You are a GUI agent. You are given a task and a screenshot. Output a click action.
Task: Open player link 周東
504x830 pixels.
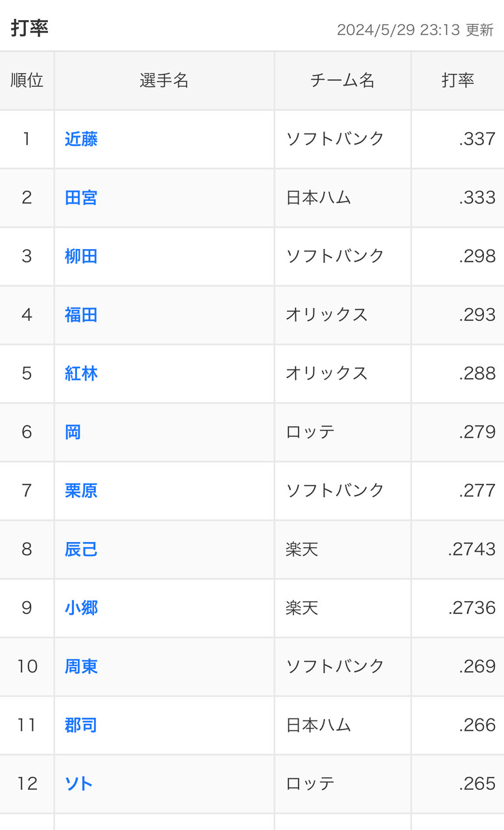[81, 666]
